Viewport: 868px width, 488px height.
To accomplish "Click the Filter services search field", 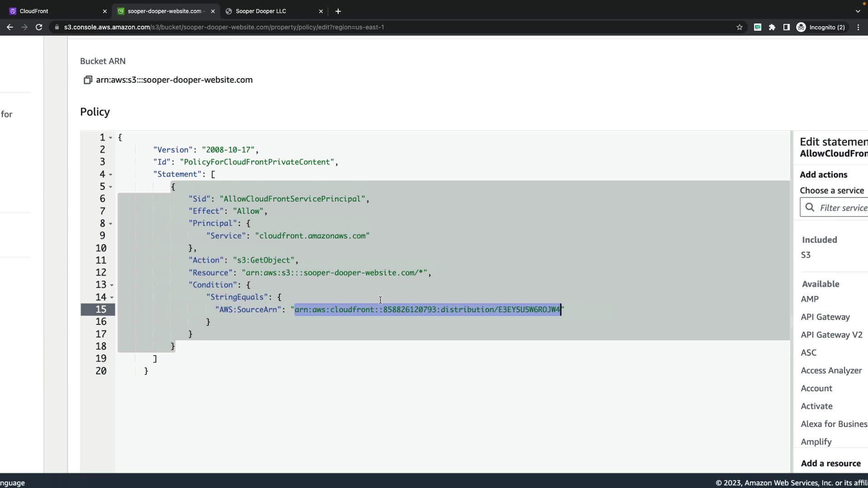I will [841, 208].
